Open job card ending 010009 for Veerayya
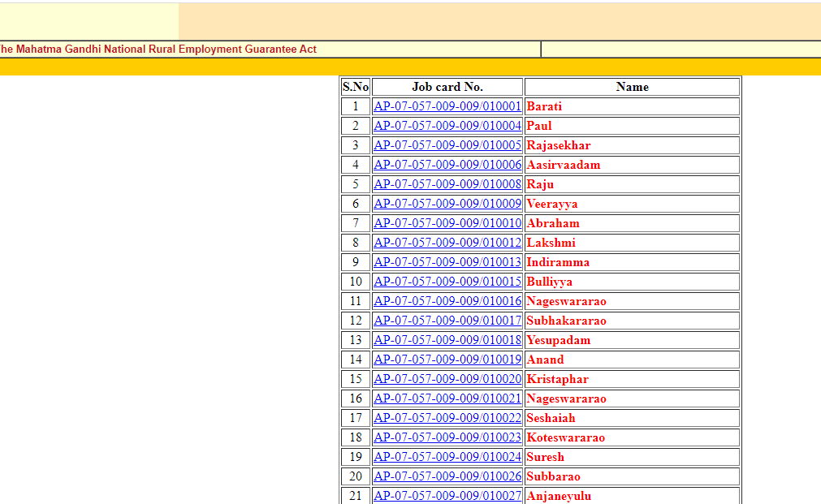 pos(447,204)
